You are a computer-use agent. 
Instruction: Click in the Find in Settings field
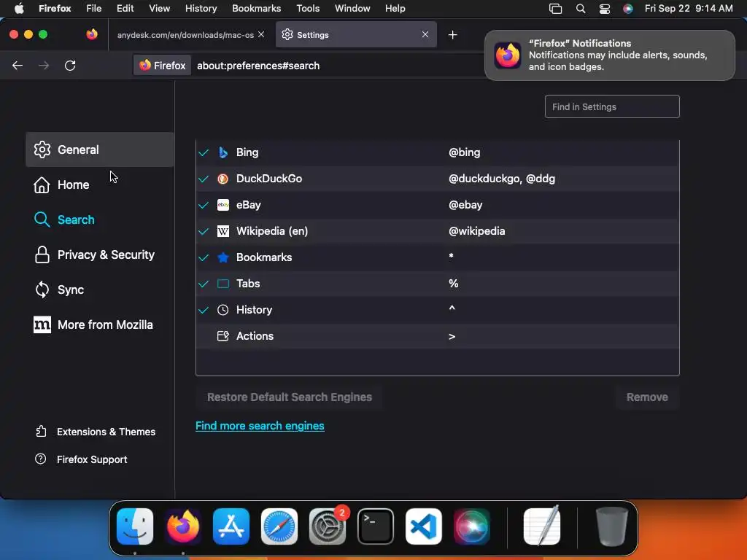(x=612, y=106)
